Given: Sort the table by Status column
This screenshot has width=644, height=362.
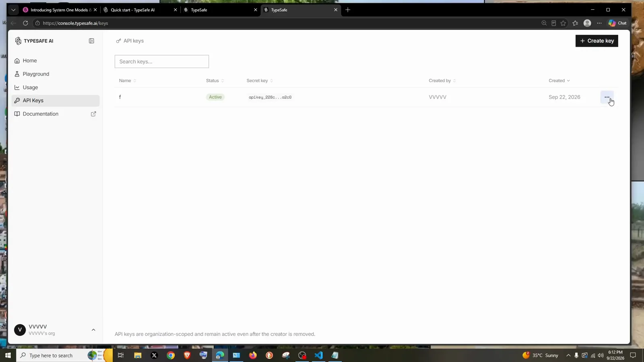Looking at the screenshot, I should pos(215,80).
